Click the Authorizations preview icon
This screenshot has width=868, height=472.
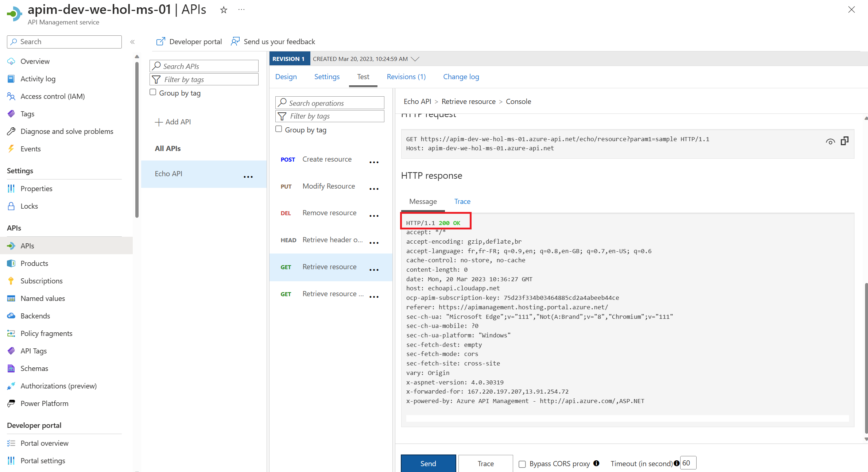click(11, 386)
